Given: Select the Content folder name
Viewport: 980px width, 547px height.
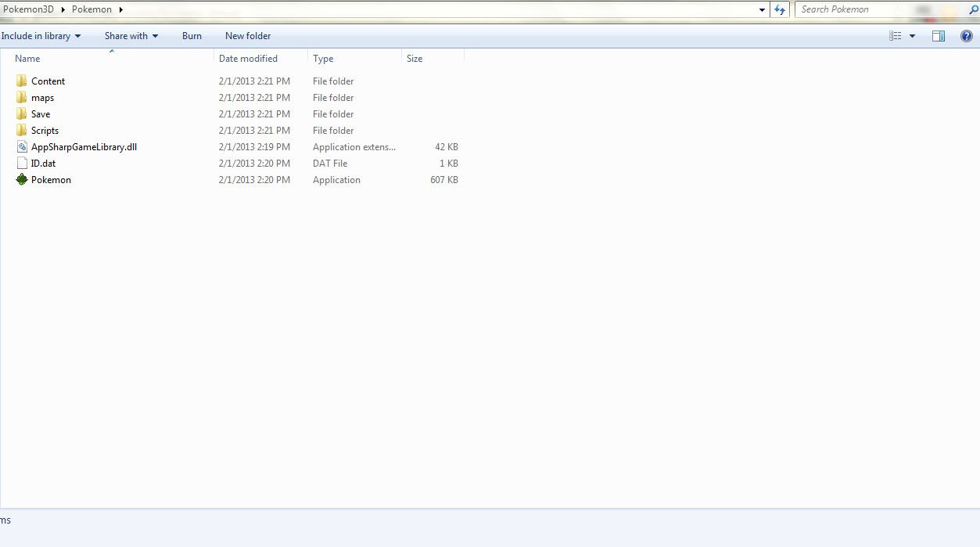Looking at the screenshot, I should point(48,81).
